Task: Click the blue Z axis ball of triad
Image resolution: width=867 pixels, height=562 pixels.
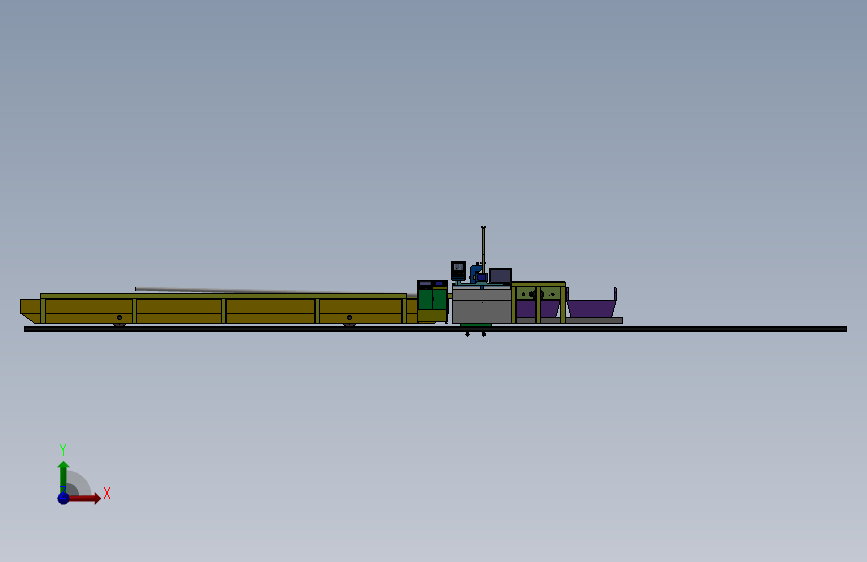Action: (x=63, y=498)
